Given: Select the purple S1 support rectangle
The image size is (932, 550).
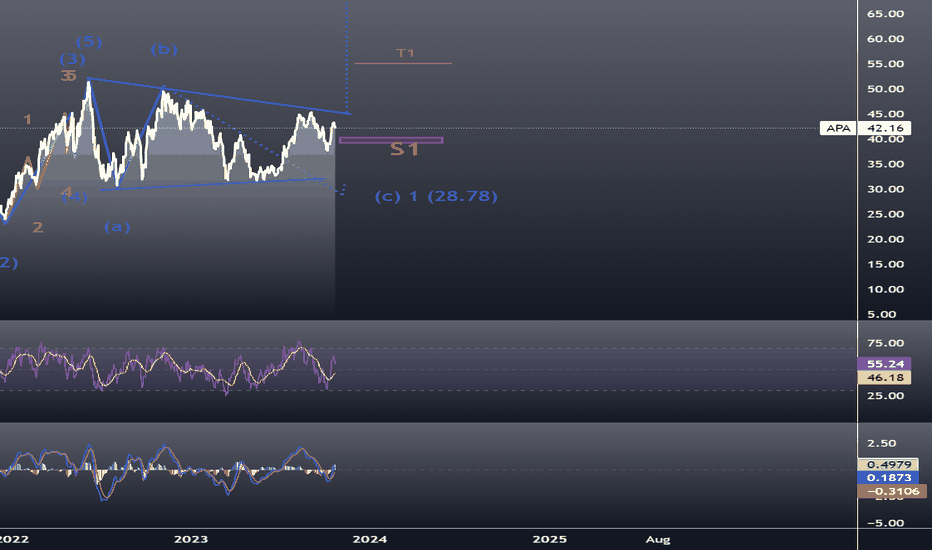Looking at the screenshot, I should [x=391, y=140].
